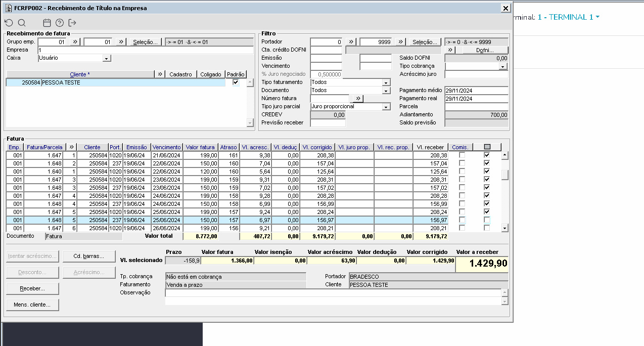The image size is (644, 346).
Task: Click the magnifier search toolbar icon
Action: coord(22,23)
